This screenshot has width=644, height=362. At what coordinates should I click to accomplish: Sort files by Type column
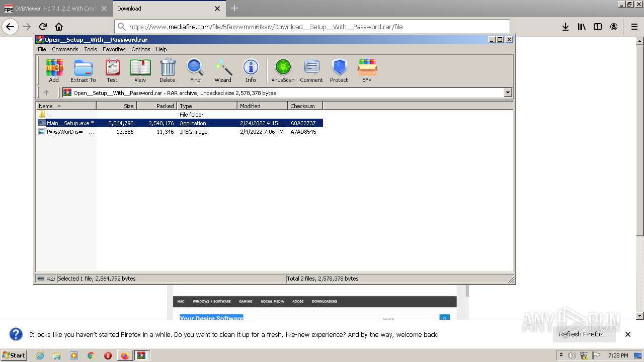tap(207, 106)
